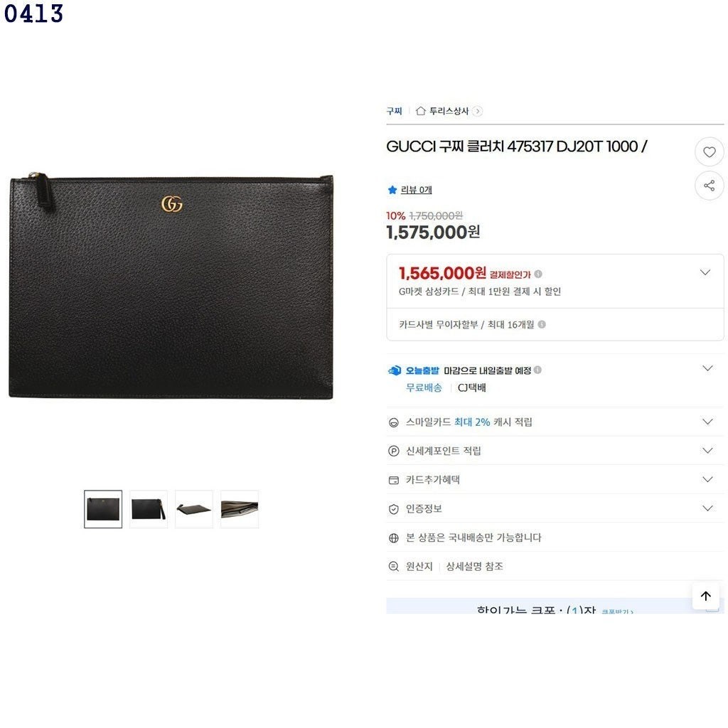Screen dimensions: 728x728
Task: Go to 투리스상사 seller shop
Action: 449,111
